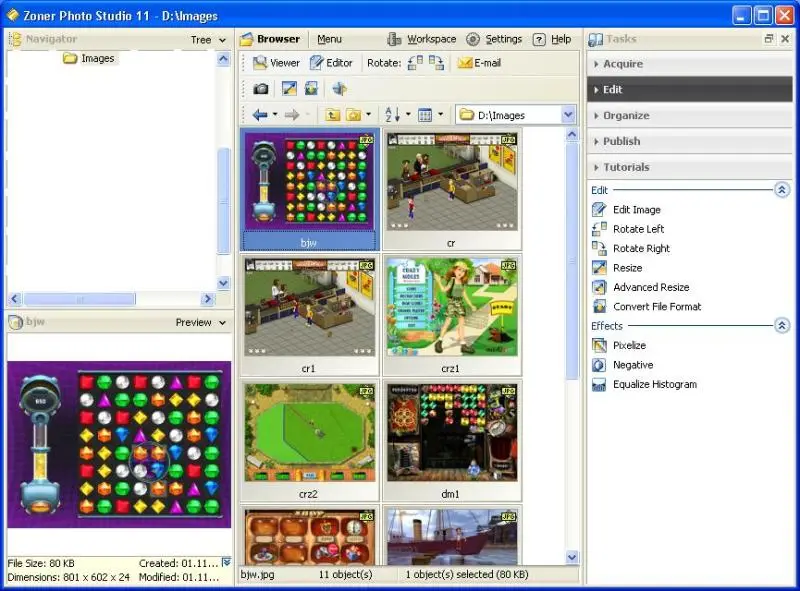Click the view mode grid icon
This screenshot has height=591, width=800.
(x=425, y=115)
